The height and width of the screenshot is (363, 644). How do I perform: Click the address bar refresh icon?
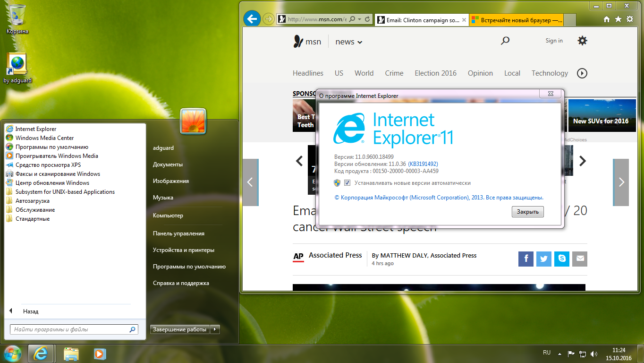pyautogui.click(x=368, y=19)
